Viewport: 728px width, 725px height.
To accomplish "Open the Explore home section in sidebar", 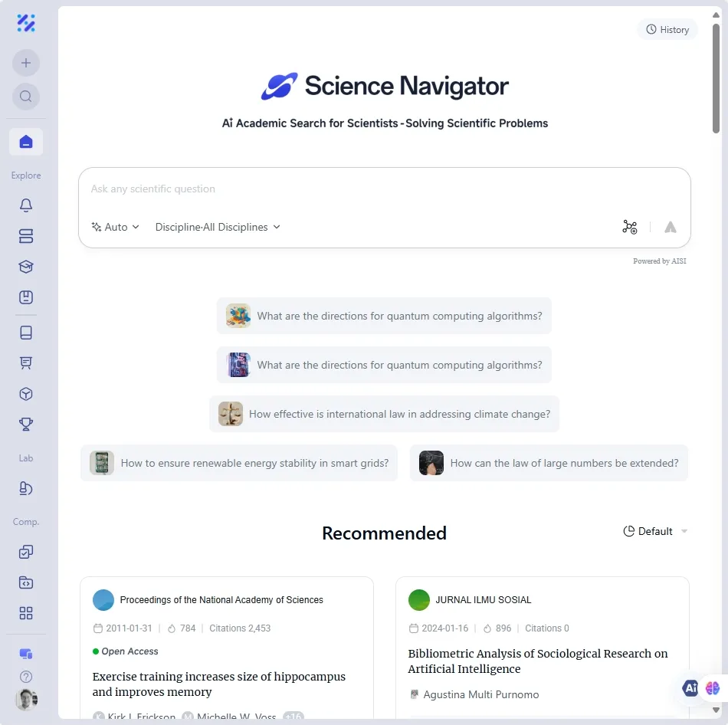I will coord(25,141).
